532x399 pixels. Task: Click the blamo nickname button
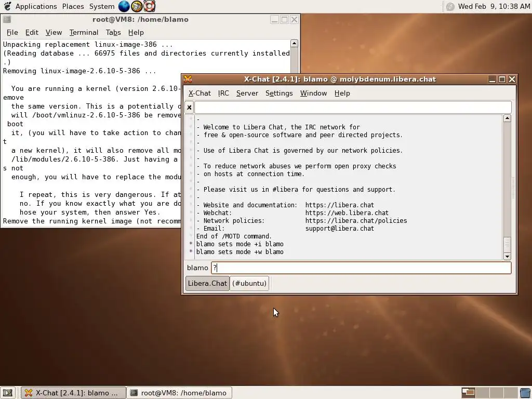point(197,268)
